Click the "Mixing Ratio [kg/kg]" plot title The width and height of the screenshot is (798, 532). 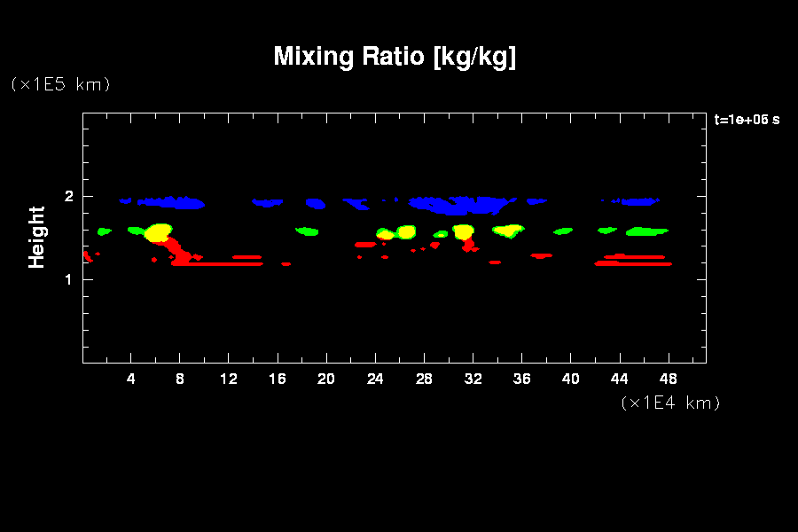[395, 57]
